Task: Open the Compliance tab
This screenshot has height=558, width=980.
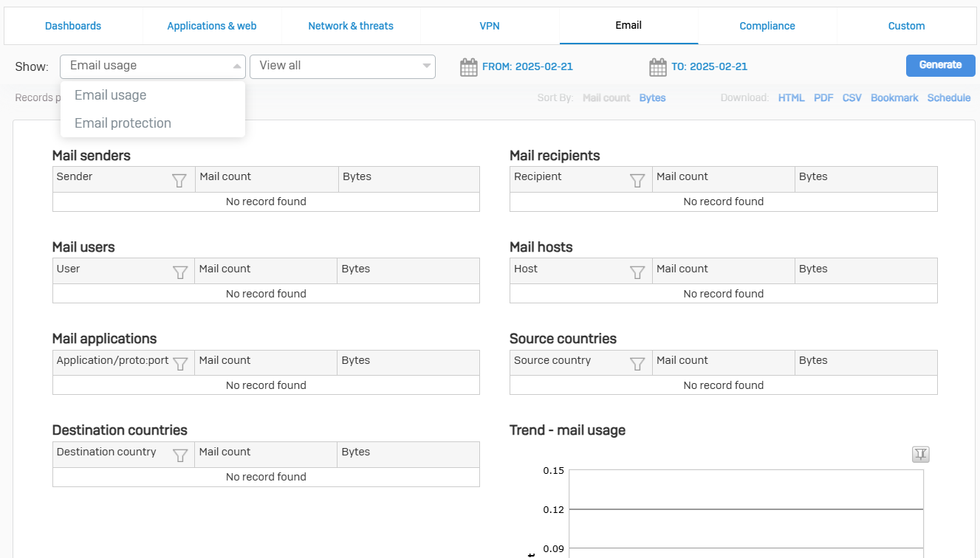Action: coord(767,26)
